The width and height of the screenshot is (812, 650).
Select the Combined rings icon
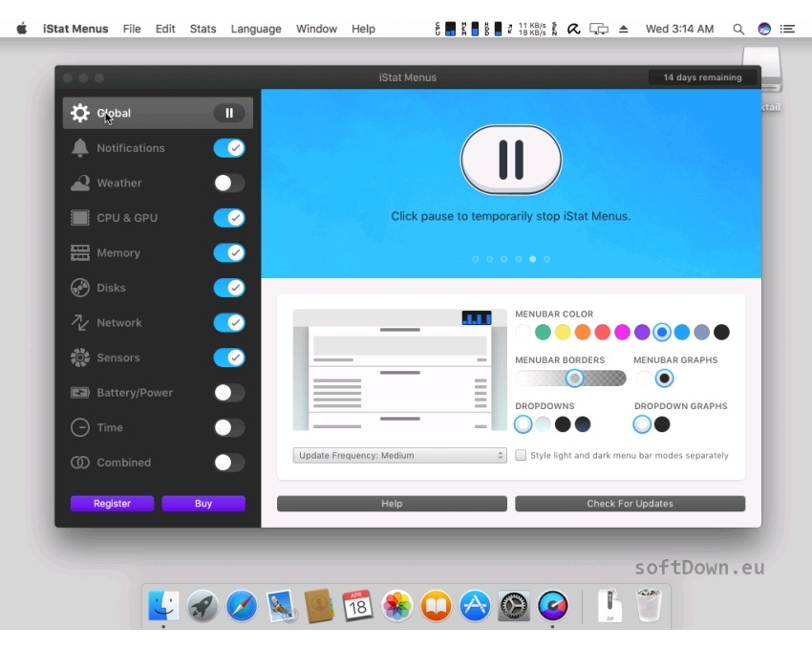click(79, 463)
